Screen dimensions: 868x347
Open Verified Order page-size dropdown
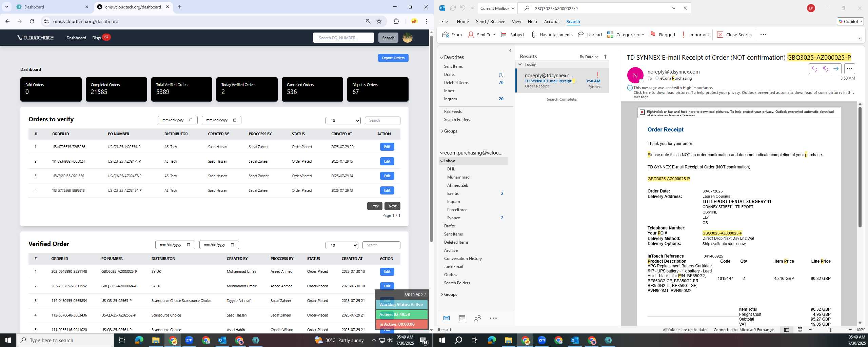342,245
